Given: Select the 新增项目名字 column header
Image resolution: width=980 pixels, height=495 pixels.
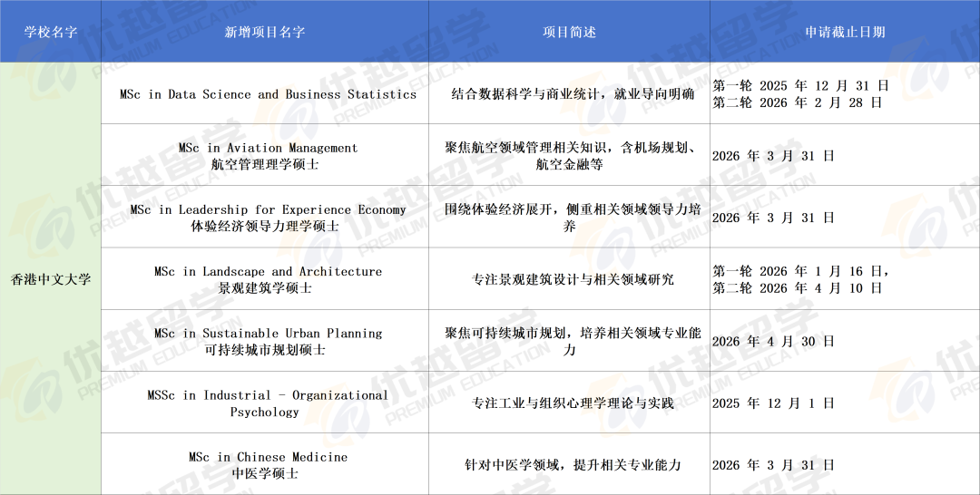Looking at the screenshot, I should click(x=265, y=32).
